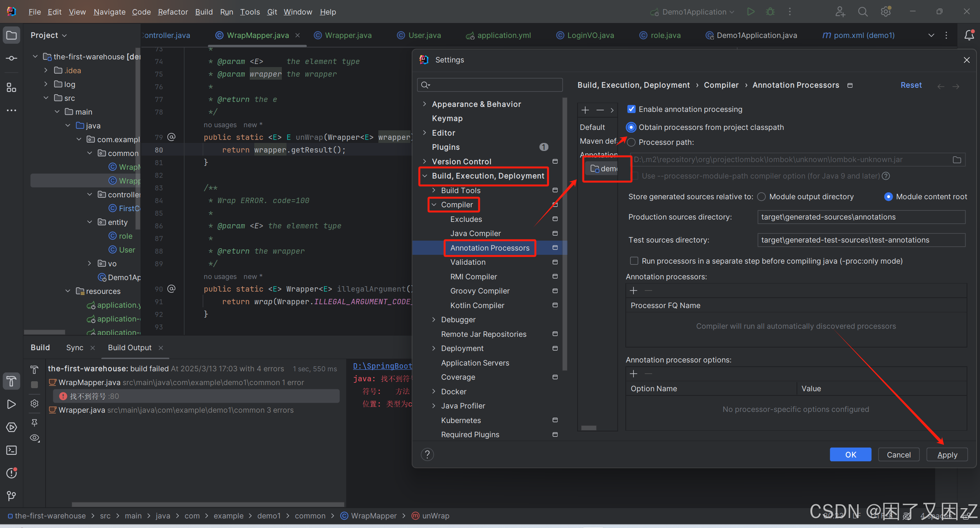Click the Apply button
This screenshot has height=528, width=980.
(x=947, y=455)
